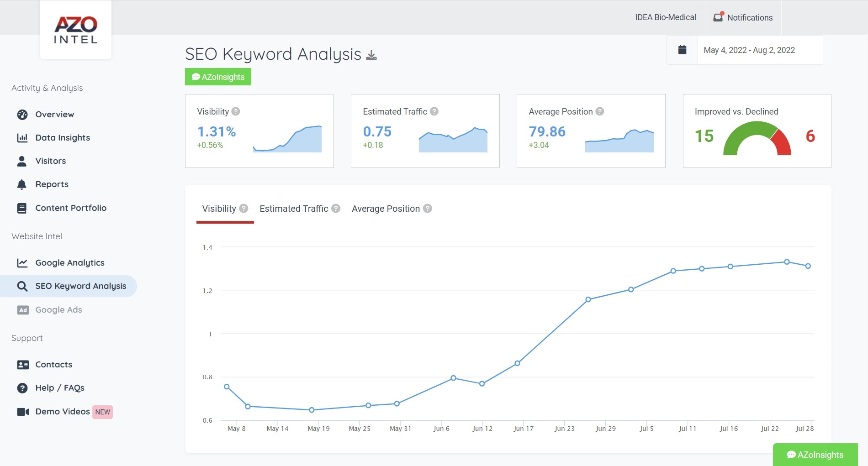Click the Visitors person icon

point(21,161)
